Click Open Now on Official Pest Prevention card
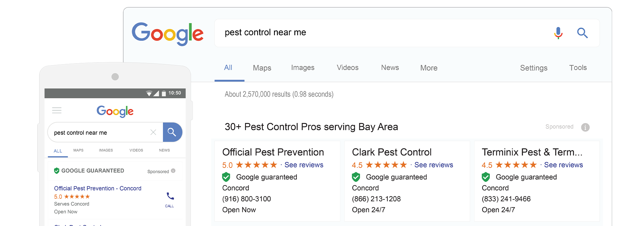This screenshot has width=644, height=226. (239, 210)
